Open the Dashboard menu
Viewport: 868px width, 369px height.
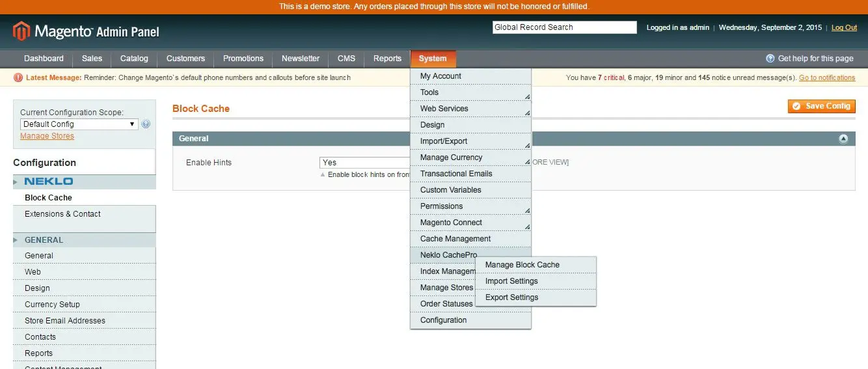[x=44, y=59]
